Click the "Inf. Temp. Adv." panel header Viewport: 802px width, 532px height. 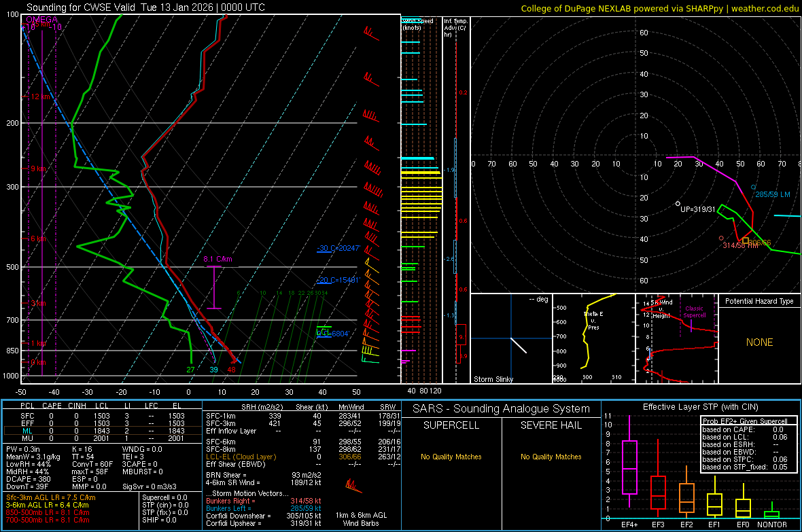pos(455,28)
